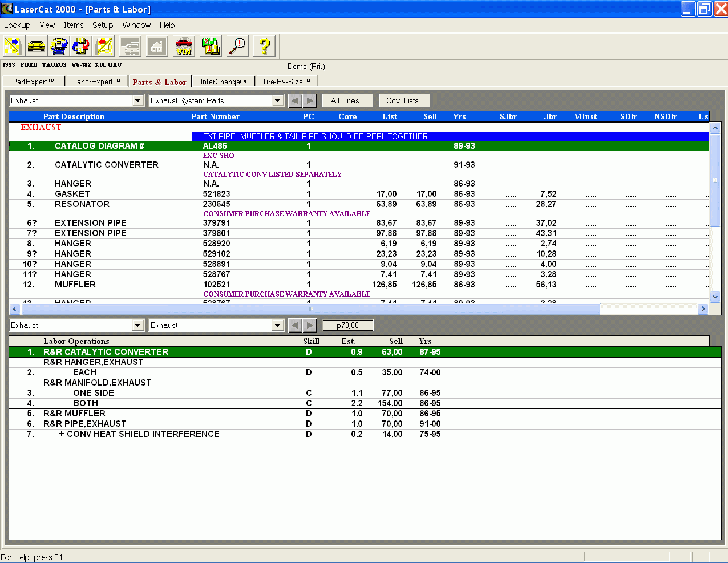Expand the labor Exhaust subgroup dropdown
The height and width of the screenshot is (563, 728).
point(278,326)
